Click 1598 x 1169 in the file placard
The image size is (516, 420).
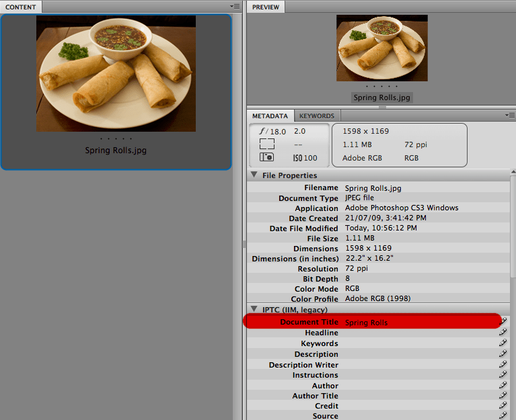pyautogui.click(x=365, y=131)
